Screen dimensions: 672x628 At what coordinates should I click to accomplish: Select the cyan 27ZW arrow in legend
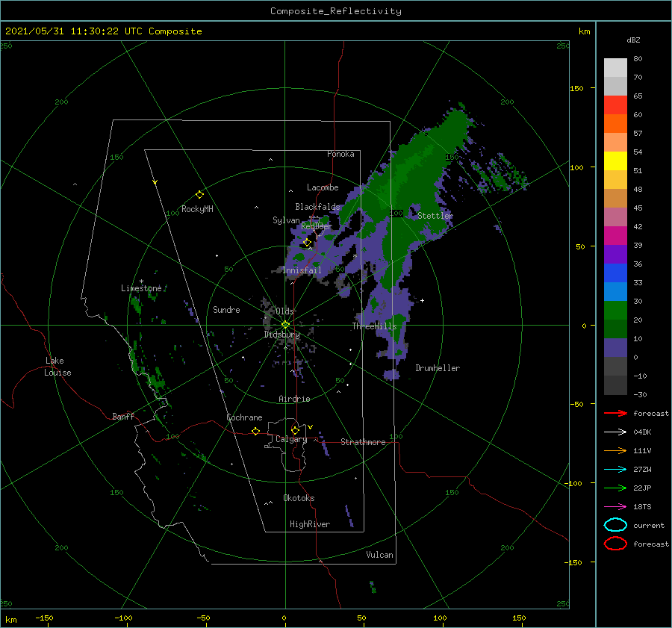click(615, 470)
